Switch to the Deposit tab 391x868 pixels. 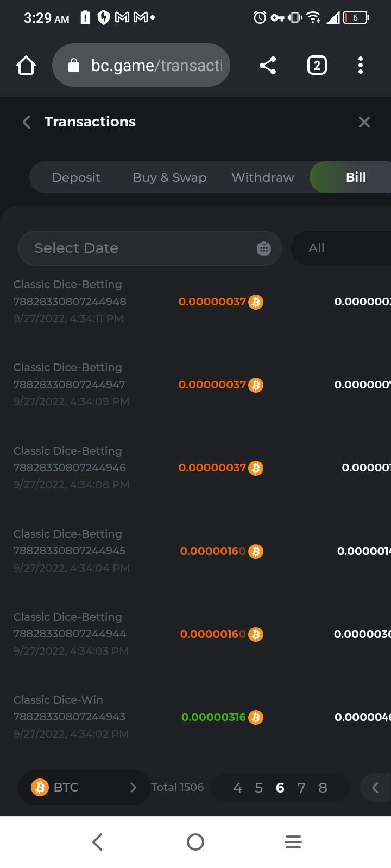point(76,177)
